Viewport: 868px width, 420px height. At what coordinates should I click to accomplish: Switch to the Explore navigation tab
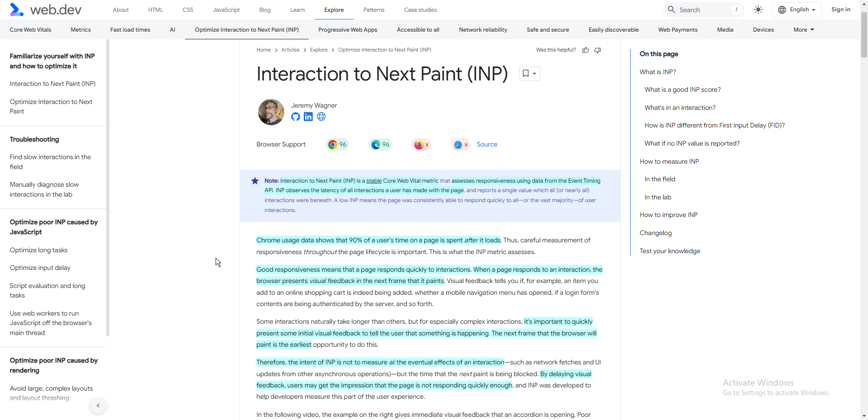point(334,9)
